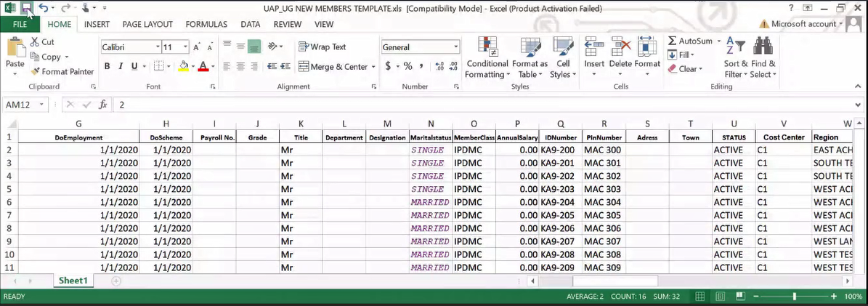Set bottom vertical alignment
This screenshot has width=868, height=306.
[x=254, y=47]
